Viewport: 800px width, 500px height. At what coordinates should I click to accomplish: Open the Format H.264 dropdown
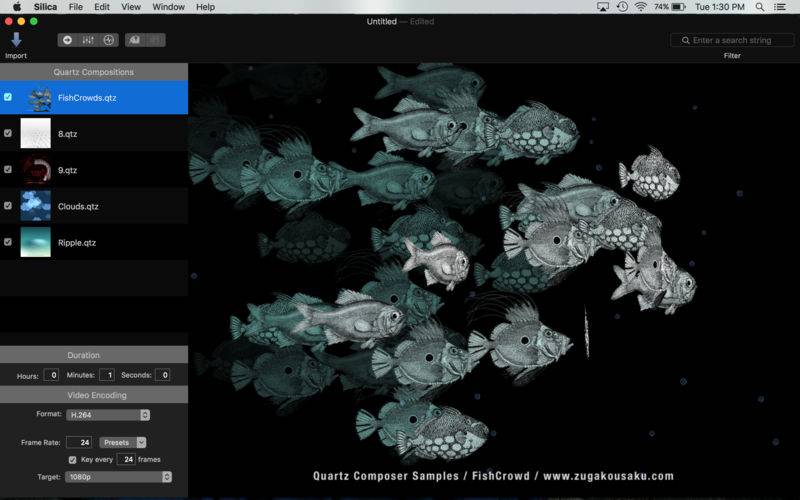(108, 415)
